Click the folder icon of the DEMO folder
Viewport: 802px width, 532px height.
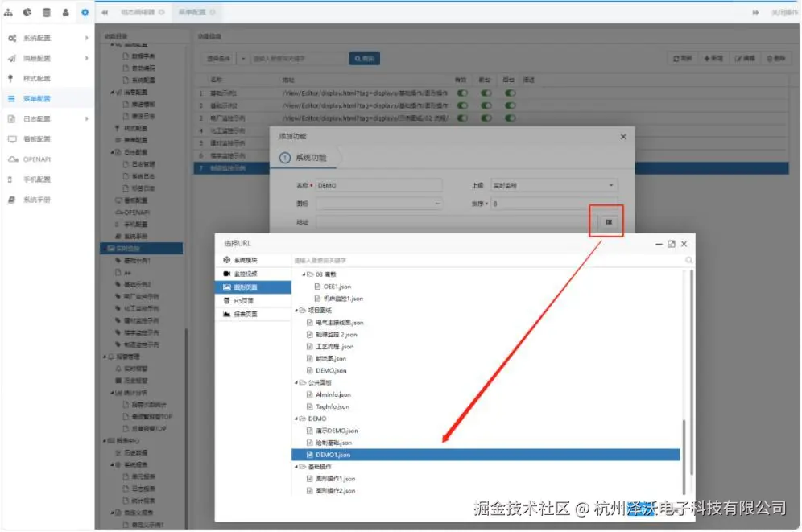[303, 418]
